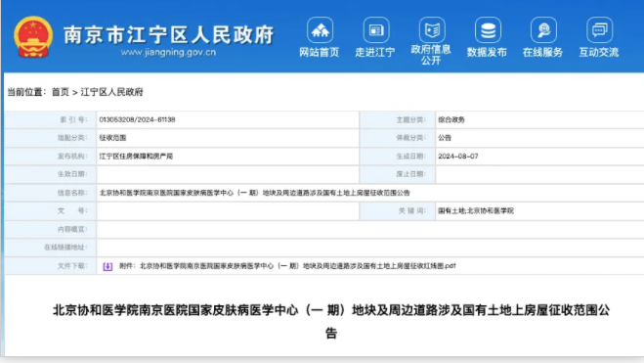
Task: Click the 江宁区住房保障和房产局 publisher value
Action: (136, 157)
